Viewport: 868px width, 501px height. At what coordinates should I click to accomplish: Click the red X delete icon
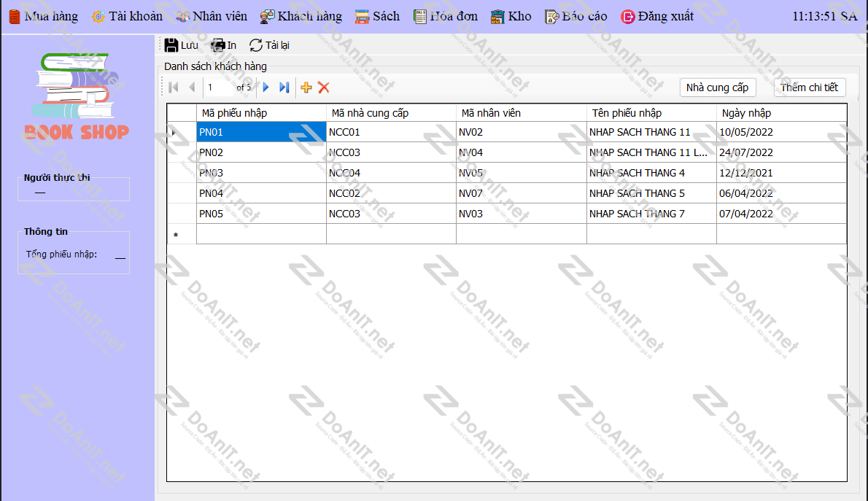point(324,88)
